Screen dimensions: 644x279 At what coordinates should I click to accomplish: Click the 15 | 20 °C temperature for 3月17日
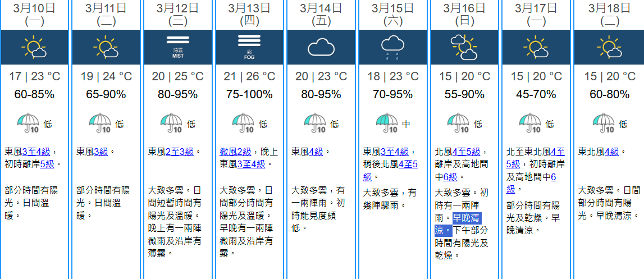(536, 76)
